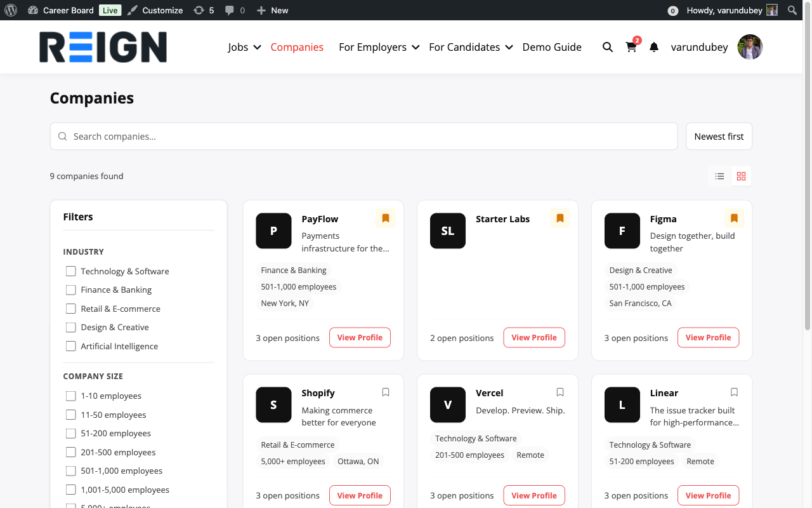Screen dimensions: 812x508
Task: Click the Customize brush icon in admin bar
Action: tap(132, 10)
